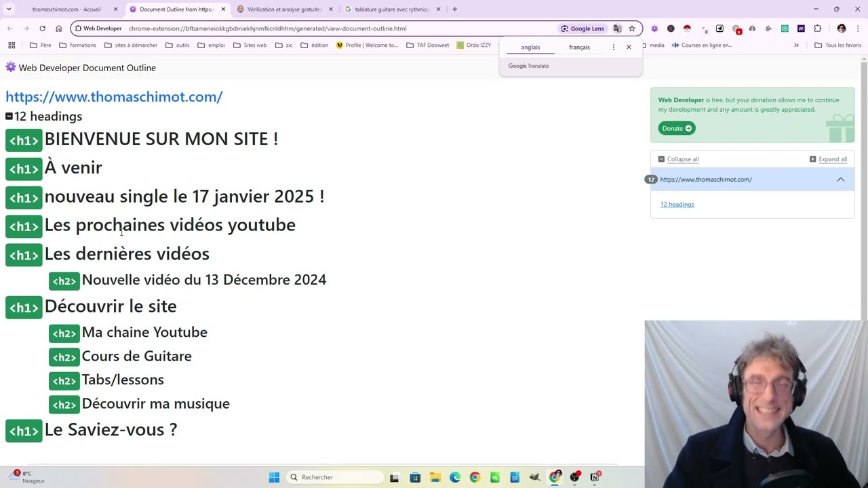Open Notion from the taskbar
This screenshot has width=868, height=488.
[x=595, y=477]
